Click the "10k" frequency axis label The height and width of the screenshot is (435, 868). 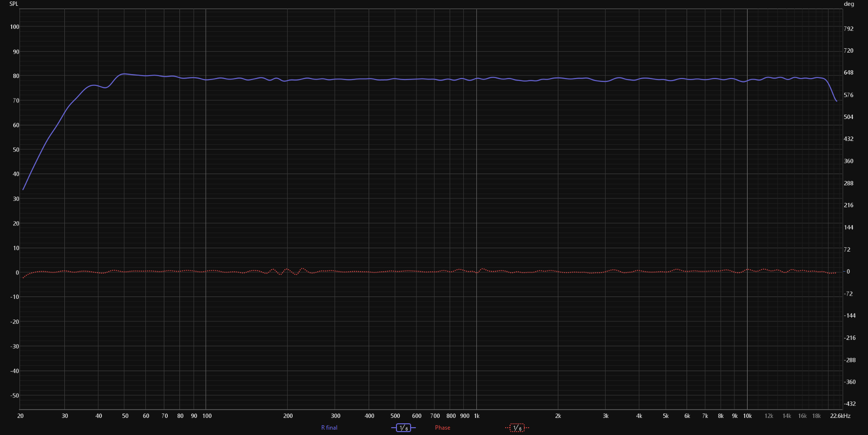coord(748,416)
